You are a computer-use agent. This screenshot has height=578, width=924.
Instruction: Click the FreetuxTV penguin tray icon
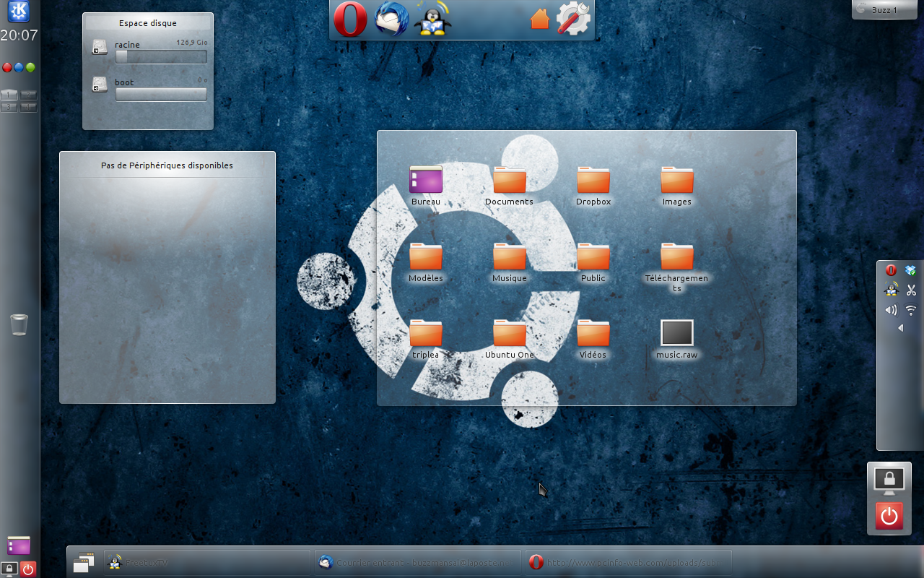891,290
